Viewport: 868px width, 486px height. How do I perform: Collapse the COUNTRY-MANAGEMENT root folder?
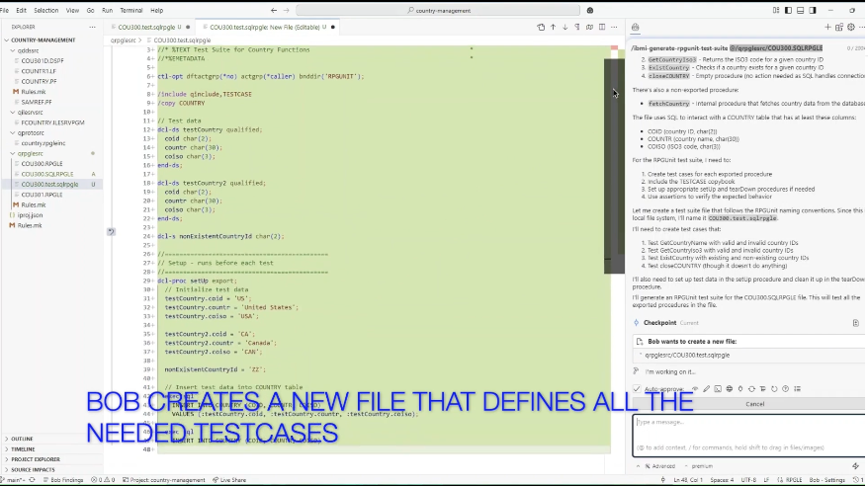tap(51, 40)
